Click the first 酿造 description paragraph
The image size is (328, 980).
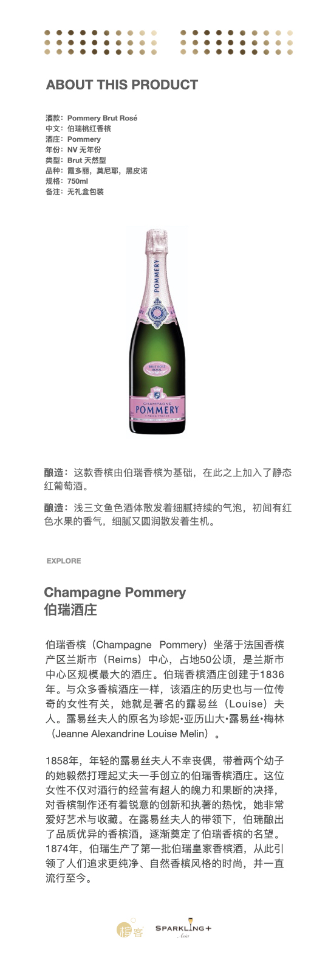point(168,479)
